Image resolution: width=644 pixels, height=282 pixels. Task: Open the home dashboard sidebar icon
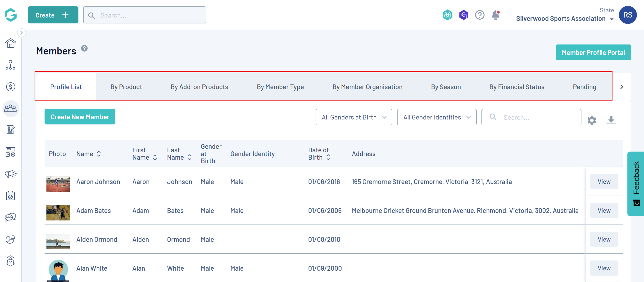point(10,43)
